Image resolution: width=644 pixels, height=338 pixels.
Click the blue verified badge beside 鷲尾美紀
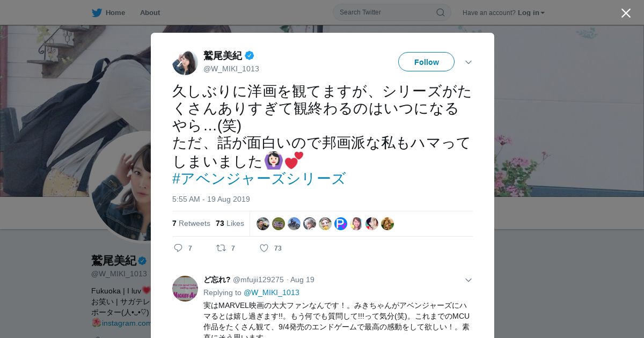point(250,55)
